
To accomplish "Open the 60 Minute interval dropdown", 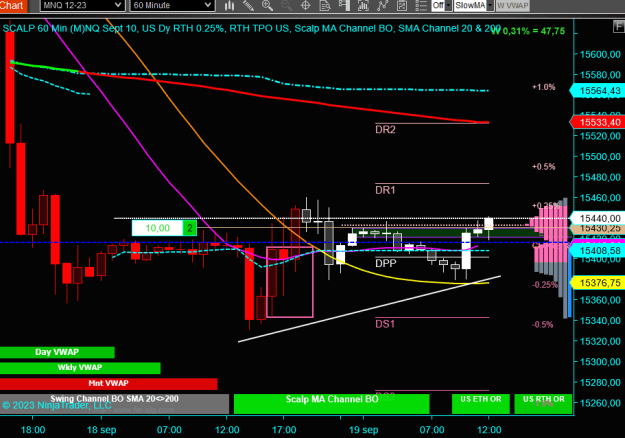I will click(x=172, y=6).
